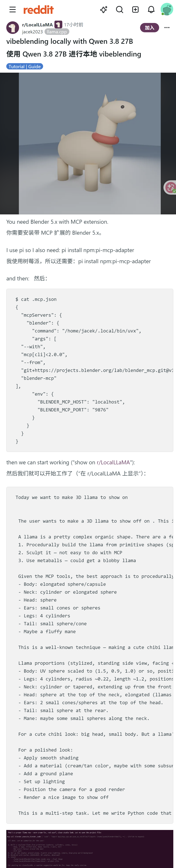The width and height of the screenshot is (176, 868).
Task: Open user jacek2023 profile
Action: tap(32, 32)
